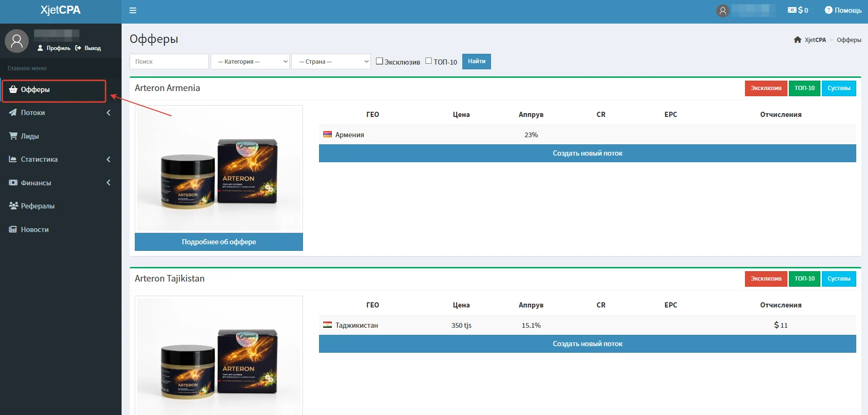Click Суставы tag on Arteron Armenia
The height and width of the screenshot is (415, 868).
839,88
